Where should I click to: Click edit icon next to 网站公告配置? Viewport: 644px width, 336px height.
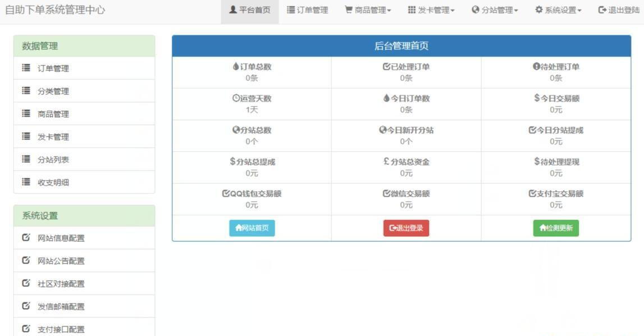click(26, 260)
